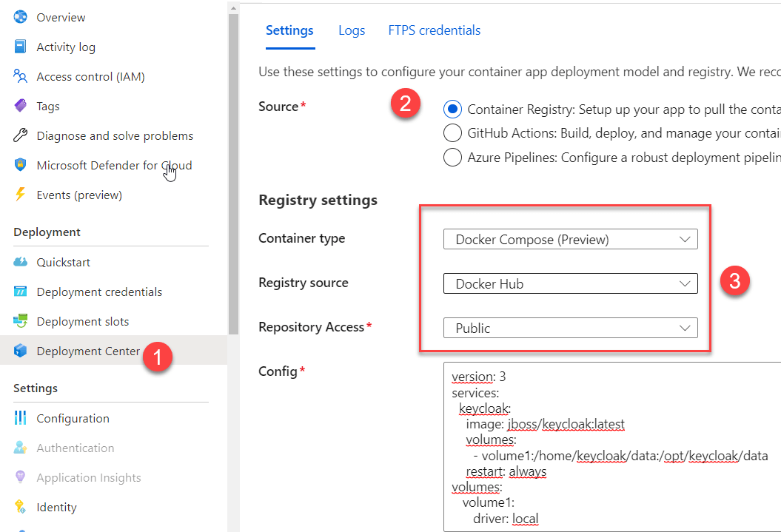Select the Configuration icon under Settings
The image size is (781, 532).
pyautogui.click(x=21, y=418)
